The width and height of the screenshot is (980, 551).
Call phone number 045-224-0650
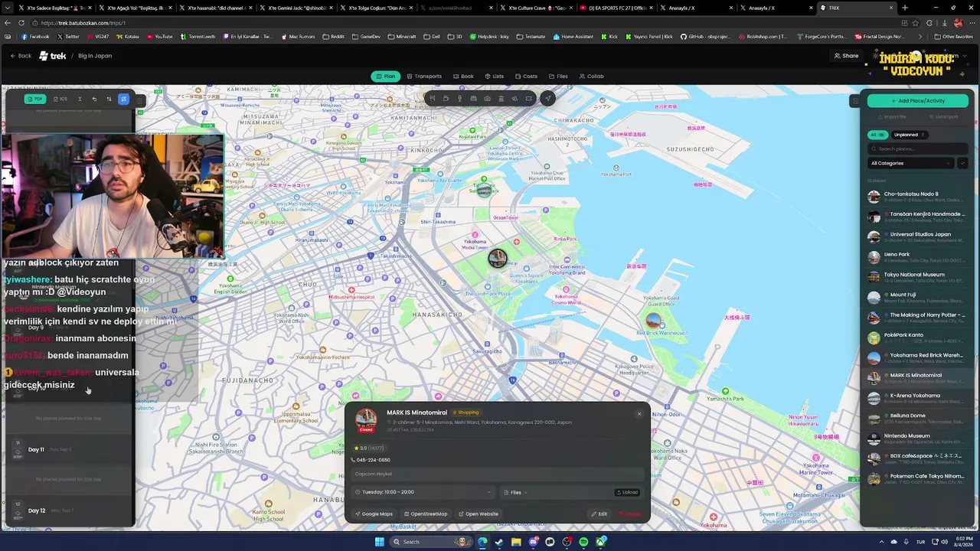point(371,460)
